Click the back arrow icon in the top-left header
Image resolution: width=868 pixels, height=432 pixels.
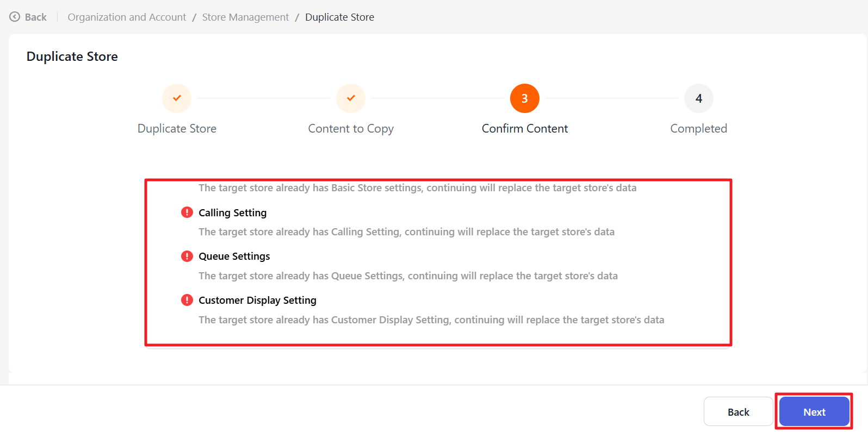[x=15, y=17]
